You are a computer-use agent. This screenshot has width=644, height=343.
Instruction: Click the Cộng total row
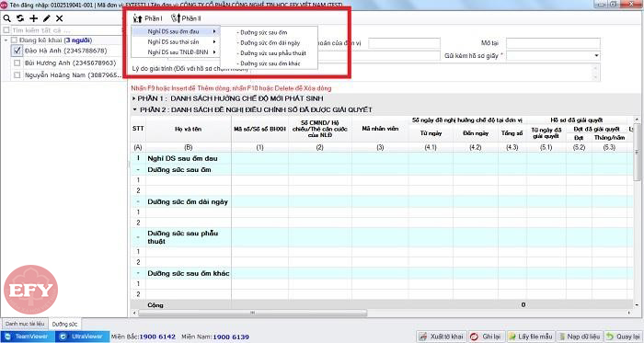[x=382, y=305]
